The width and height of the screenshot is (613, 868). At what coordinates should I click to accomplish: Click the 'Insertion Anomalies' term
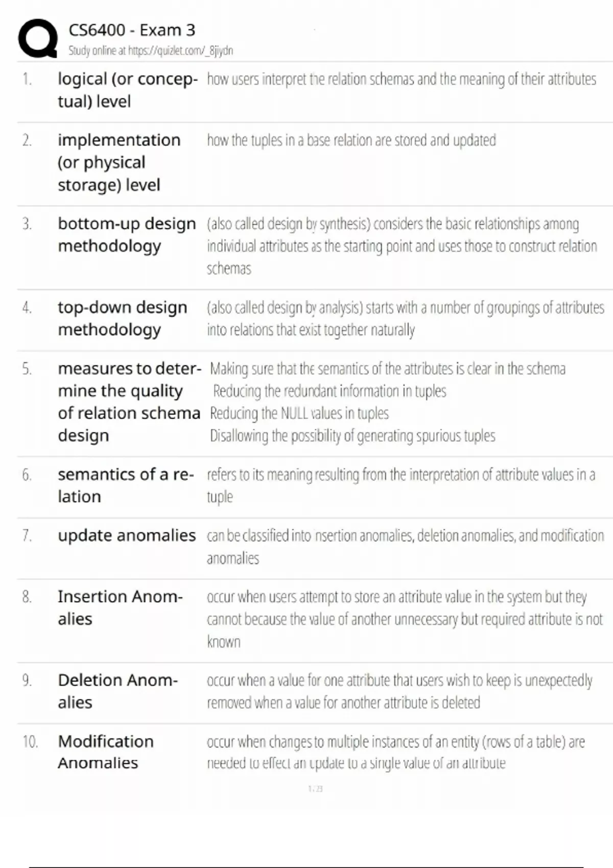120,608
